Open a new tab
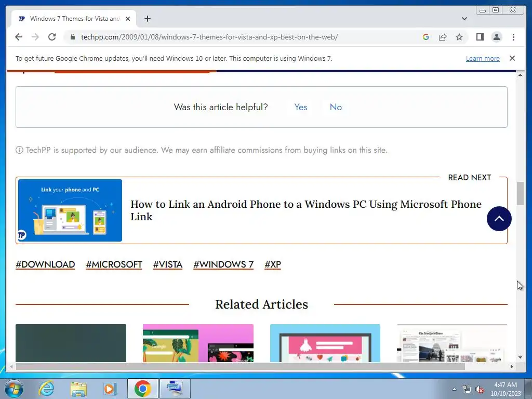 147,19
